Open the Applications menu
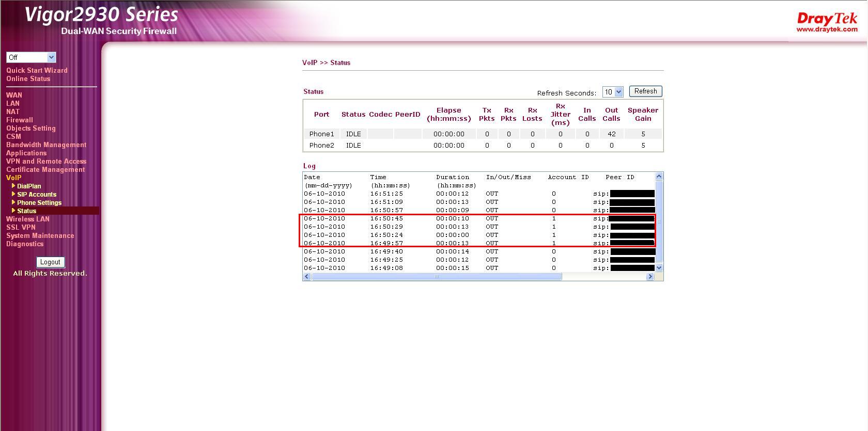The image size is (868, 431). click(26, 153)
